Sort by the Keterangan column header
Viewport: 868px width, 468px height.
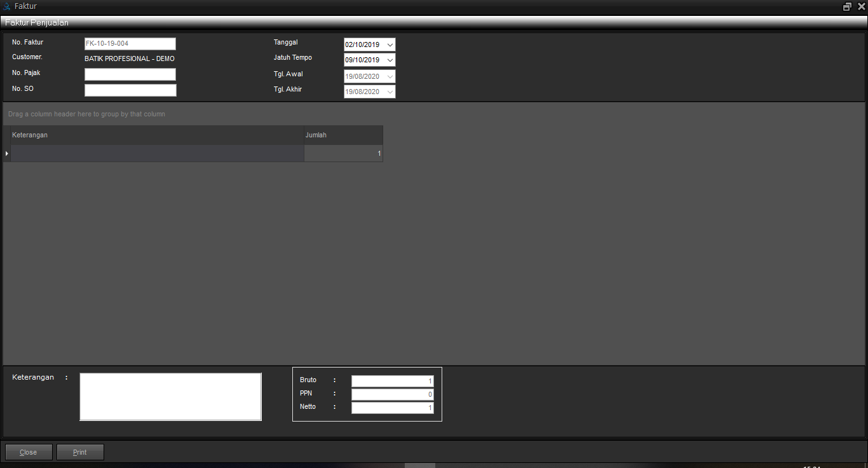(156, 135)
